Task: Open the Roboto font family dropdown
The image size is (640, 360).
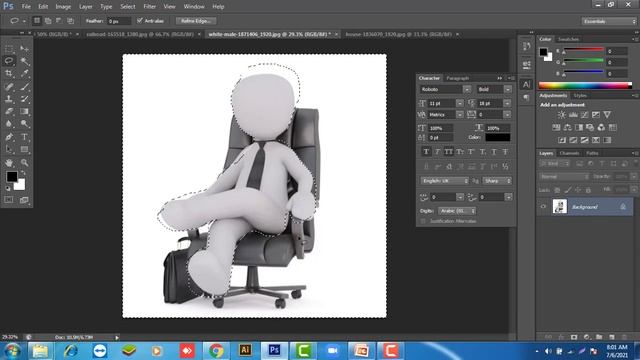Action: [467, 89]
